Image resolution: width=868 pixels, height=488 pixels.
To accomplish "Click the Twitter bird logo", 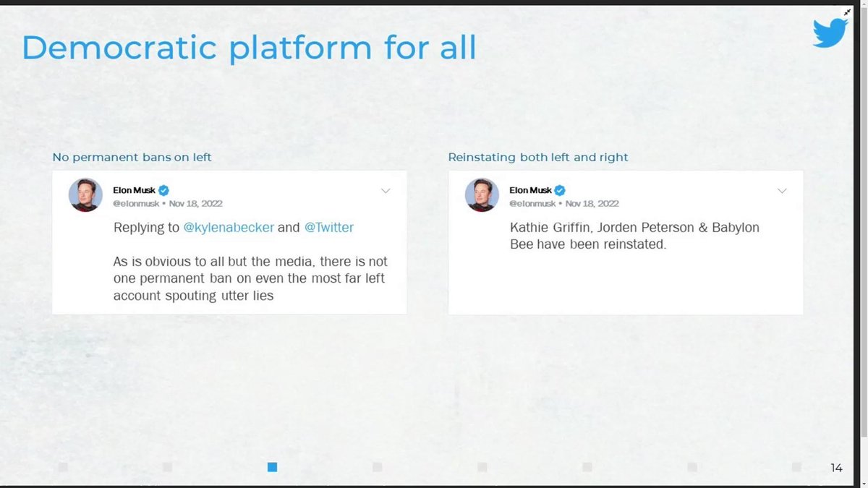I will coord(830,33).
